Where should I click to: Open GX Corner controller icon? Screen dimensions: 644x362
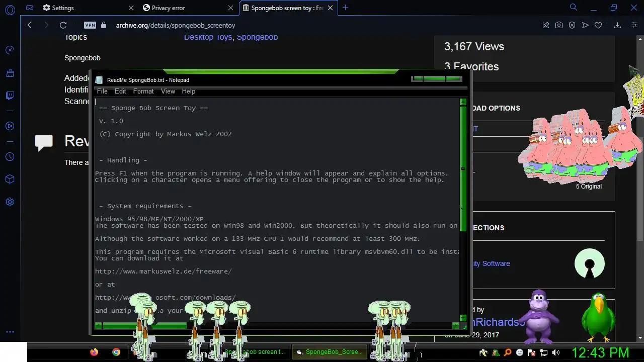(30, 8)
